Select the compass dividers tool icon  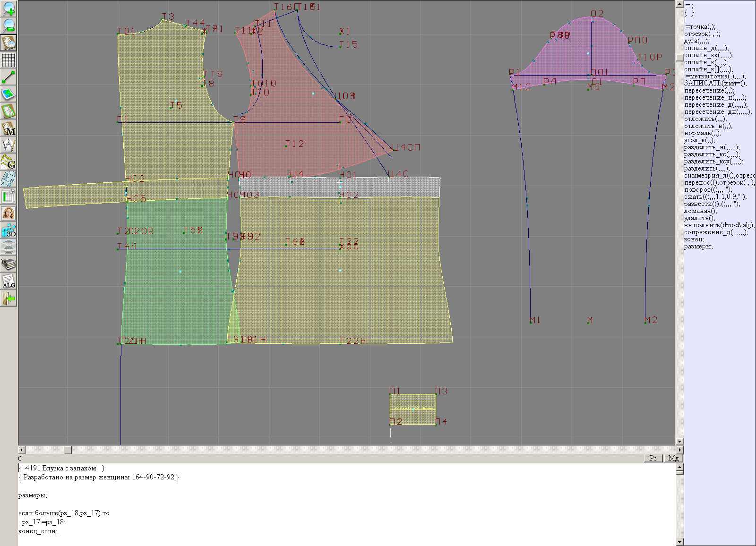tap(9, 145)
